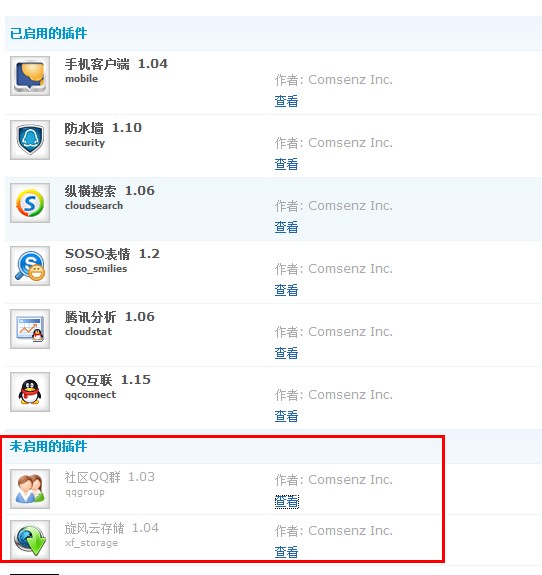542x575 pixels.
Task: Open 查看 link for 旋风云存储 plugin
Action: tap(286, 552)
